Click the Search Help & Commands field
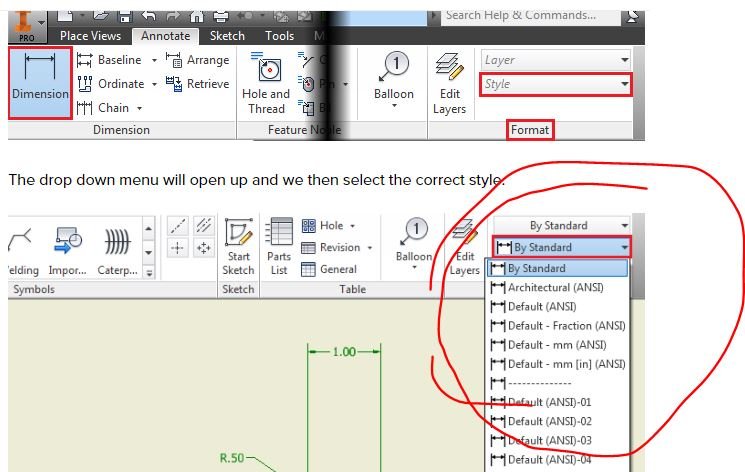This screenshot has width=745, height=472. coord(530,16)
